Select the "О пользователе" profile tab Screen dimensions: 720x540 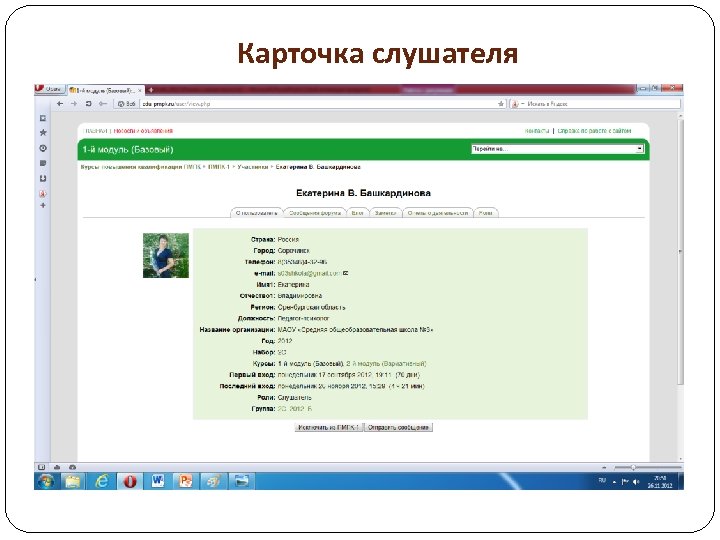pos(256,213)
